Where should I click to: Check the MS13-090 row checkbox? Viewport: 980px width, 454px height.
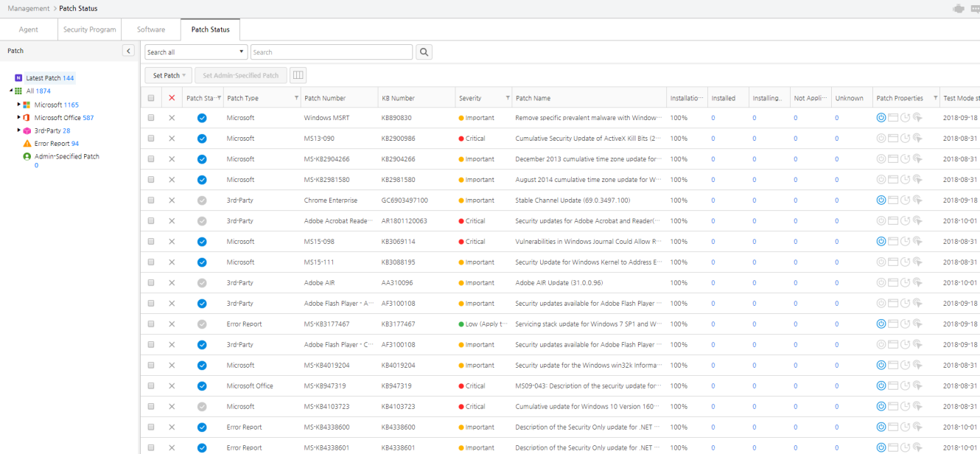click(151, 139)
